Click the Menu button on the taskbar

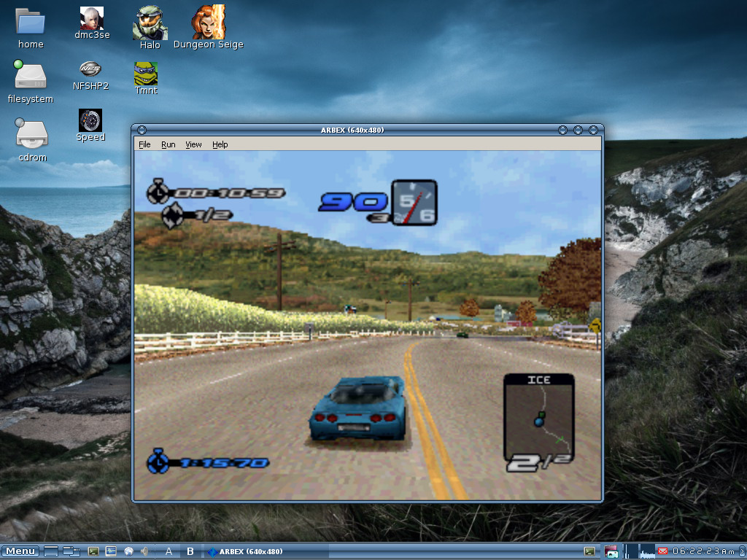click(20, 551)
